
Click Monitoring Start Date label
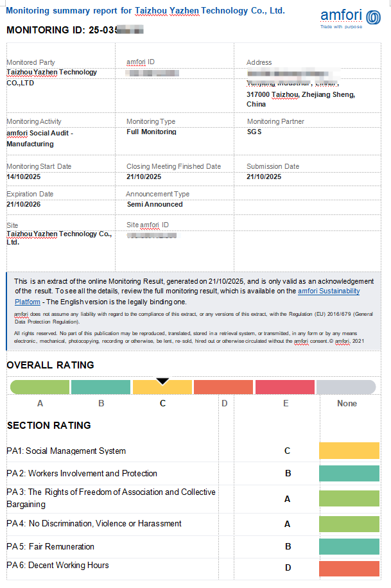[39, 166]
